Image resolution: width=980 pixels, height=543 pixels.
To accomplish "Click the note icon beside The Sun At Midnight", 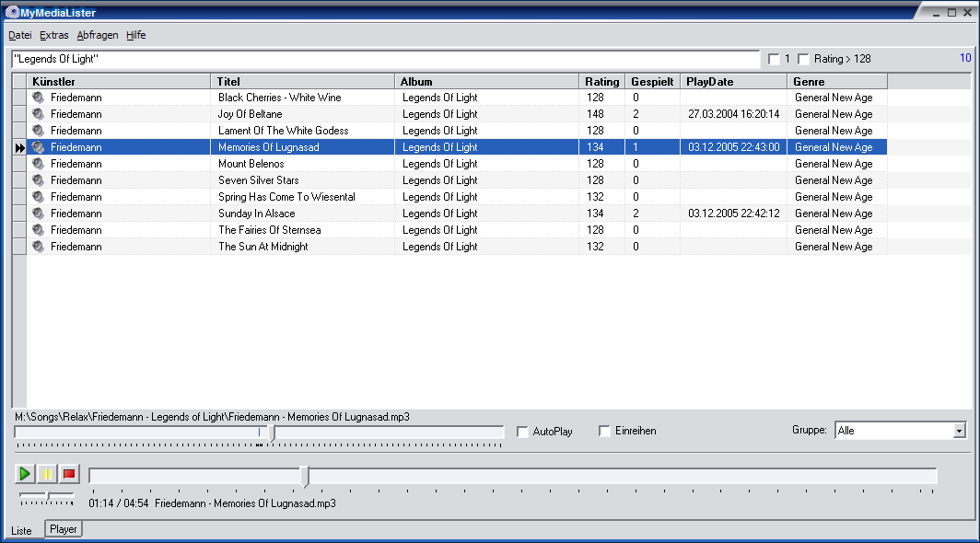I will point(38,246).
